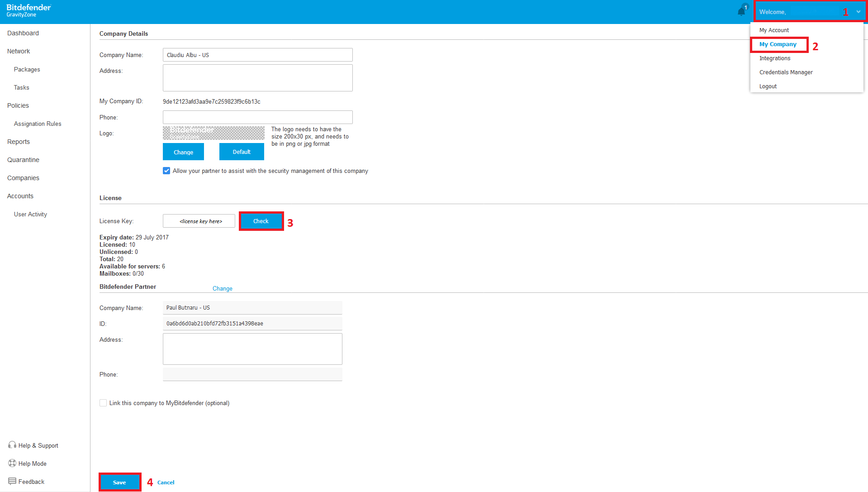Image resolution: width=868 pixels, height=492 pixels.
Task: Click the Default logo button
Action: 242,152
